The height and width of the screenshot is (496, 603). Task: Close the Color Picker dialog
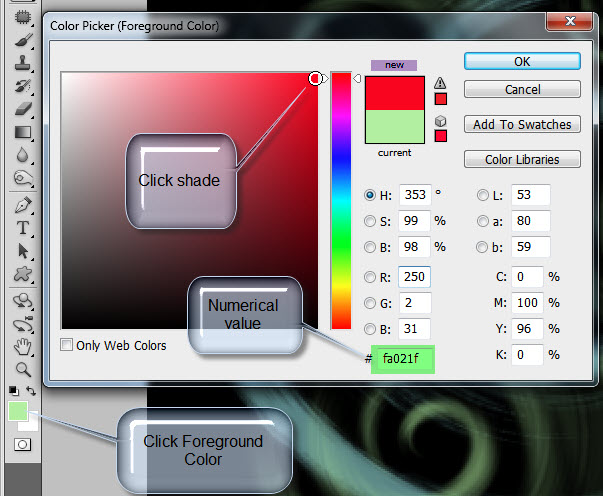[570, 21]
